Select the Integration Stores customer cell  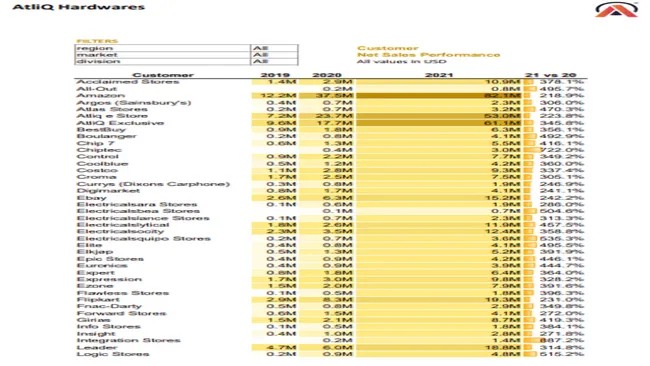coord(129,340)
